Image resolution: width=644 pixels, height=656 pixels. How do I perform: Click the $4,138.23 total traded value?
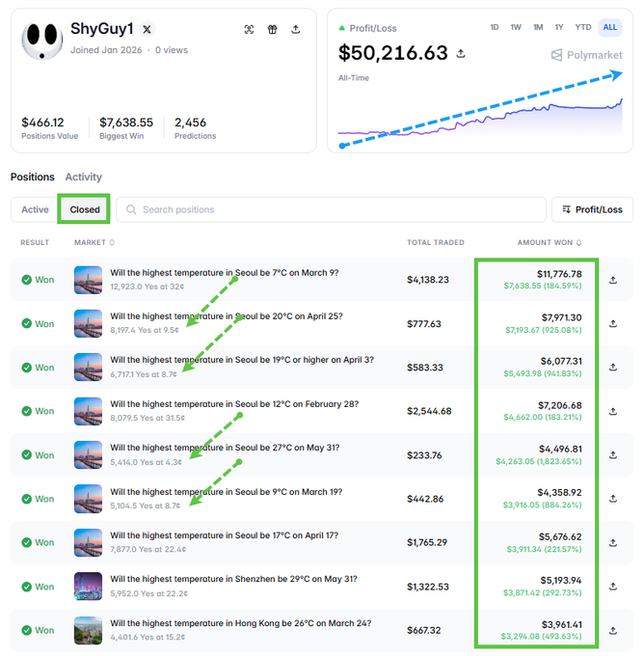[428, 280]
